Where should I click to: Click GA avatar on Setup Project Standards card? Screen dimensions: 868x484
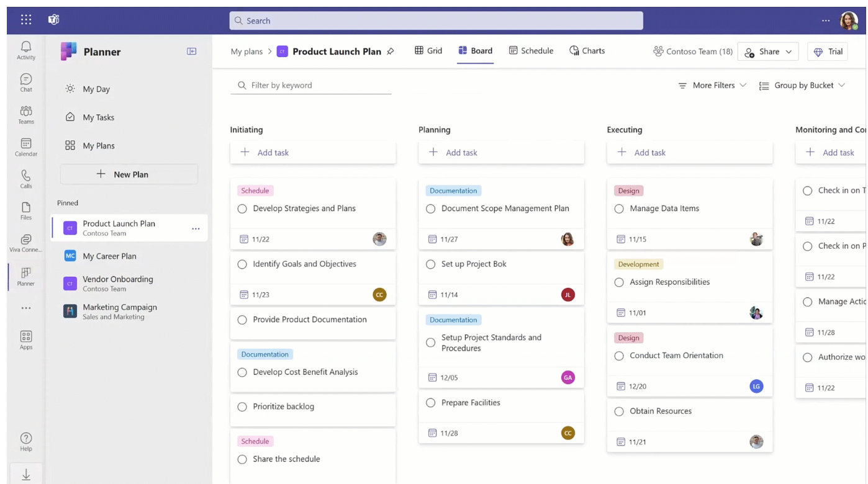click(568, 377)
